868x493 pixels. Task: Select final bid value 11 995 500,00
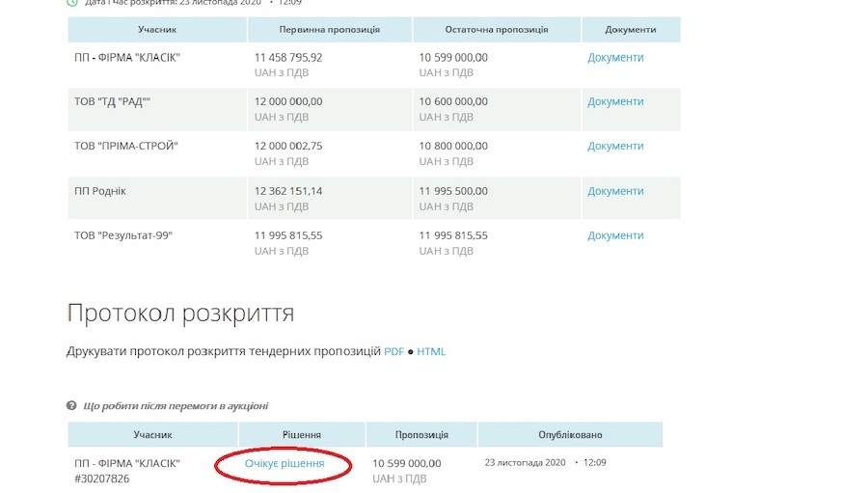(453, 191)
